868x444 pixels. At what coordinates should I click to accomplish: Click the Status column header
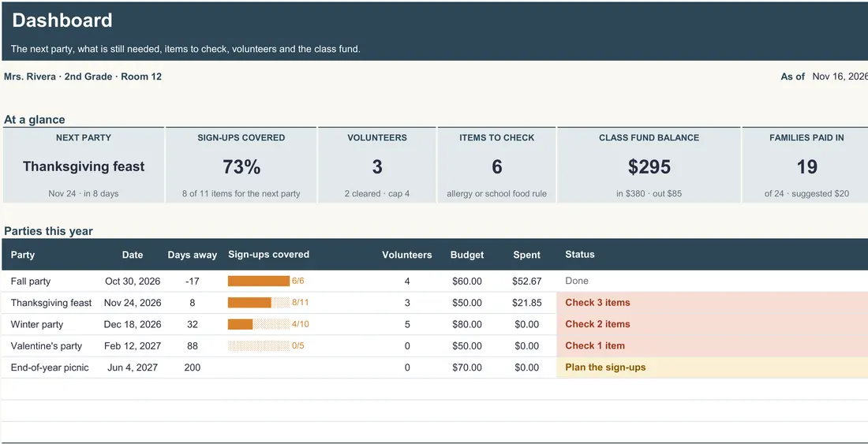coord(580,255)
